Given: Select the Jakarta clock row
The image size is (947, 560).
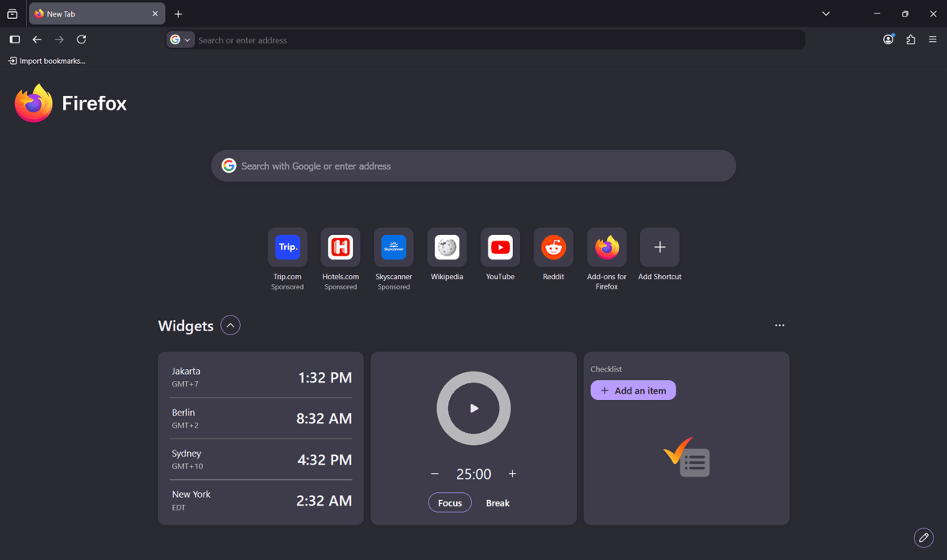Looking at the screenshot, I should pos(262,377).
